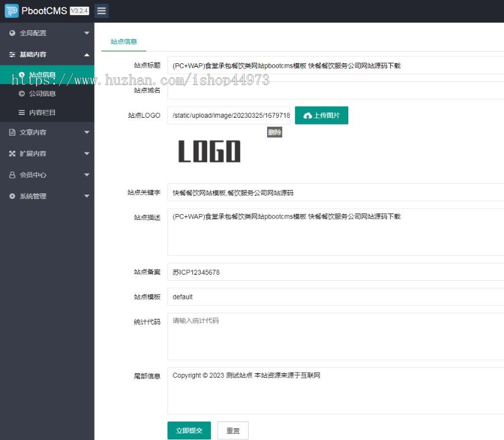Click the 站点备案 label

[147, 272]
